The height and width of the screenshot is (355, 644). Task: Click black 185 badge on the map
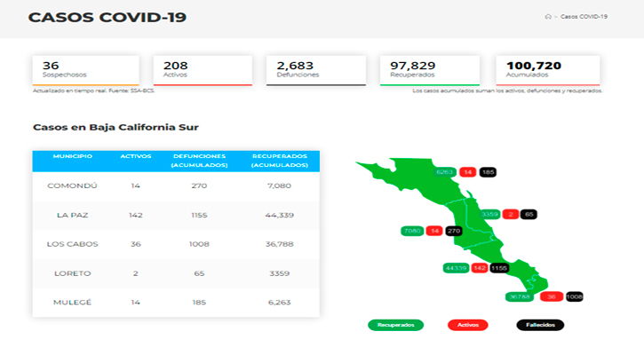[x=488, y=172]
